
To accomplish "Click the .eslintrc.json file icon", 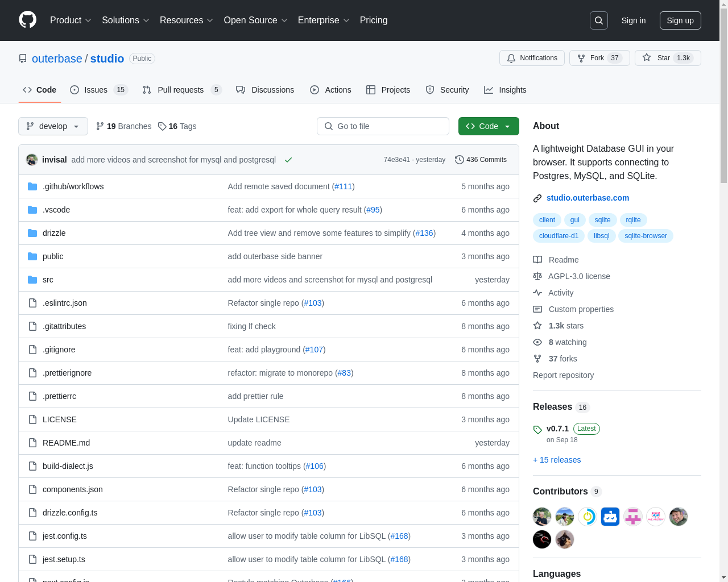I will pyautogui.click(x=32, y=303).
